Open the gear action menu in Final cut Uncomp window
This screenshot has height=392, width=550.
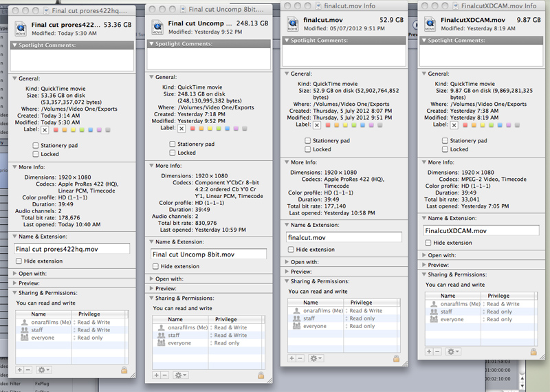180,375
